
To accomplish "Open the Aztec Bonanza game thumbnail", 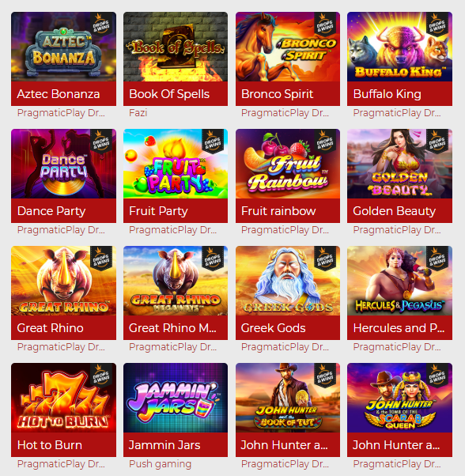I will (x=63, y=47).
